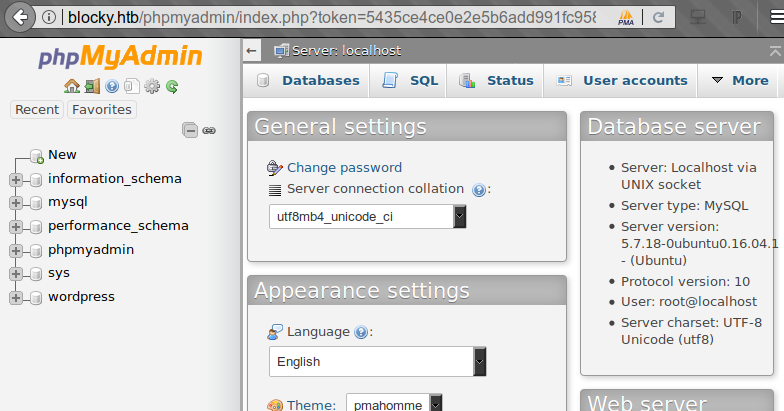Image resolution: width=784 pixels, height=411 pixels.
Task: Create New database in tree
Action: pyautogui.click(x=62, y=154)
